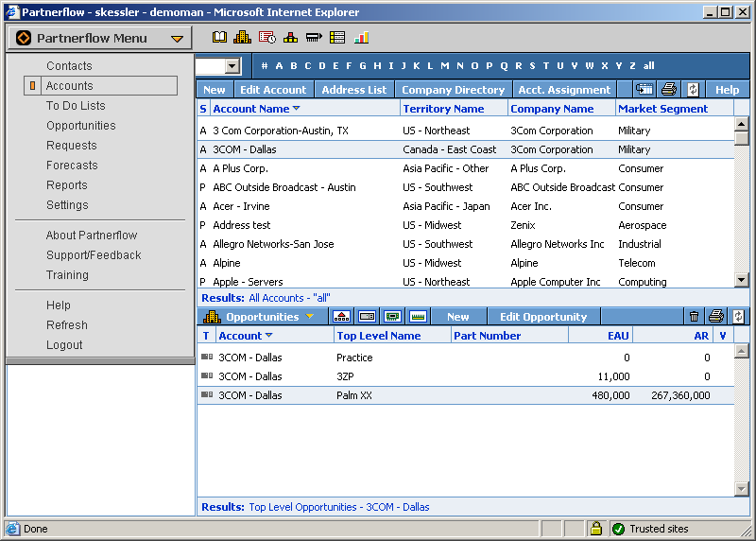
Task: Open the reports bar chart icon
Action: [x=361, y=37]
